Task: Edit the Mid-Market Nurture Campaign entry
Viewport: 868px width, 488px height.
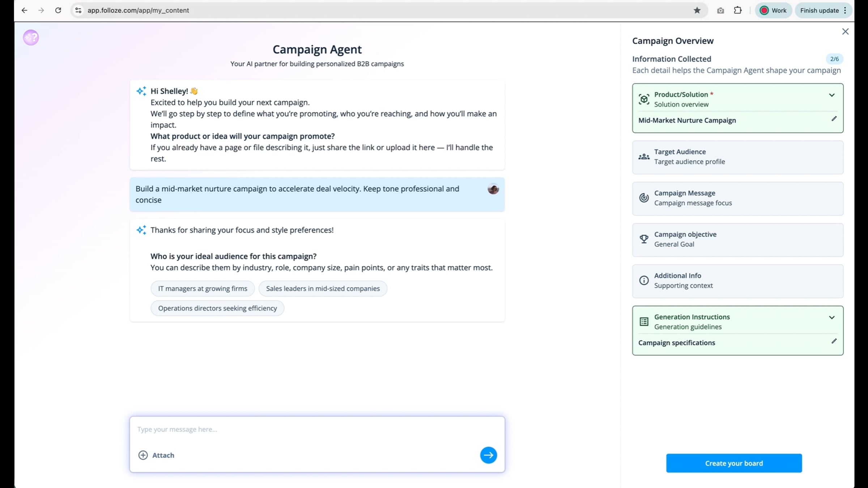Action: (834, 119)
